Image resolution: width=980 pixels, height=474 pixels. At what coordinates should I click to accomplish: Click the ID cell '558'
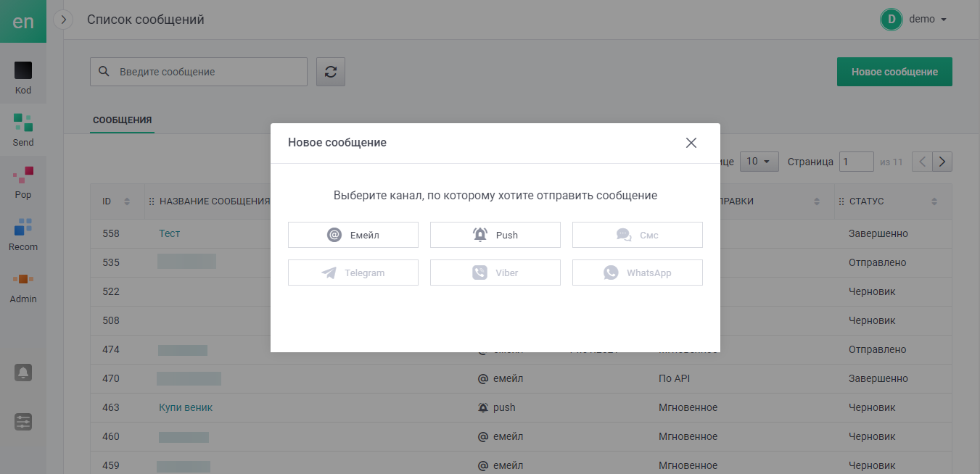pos(111,233)
